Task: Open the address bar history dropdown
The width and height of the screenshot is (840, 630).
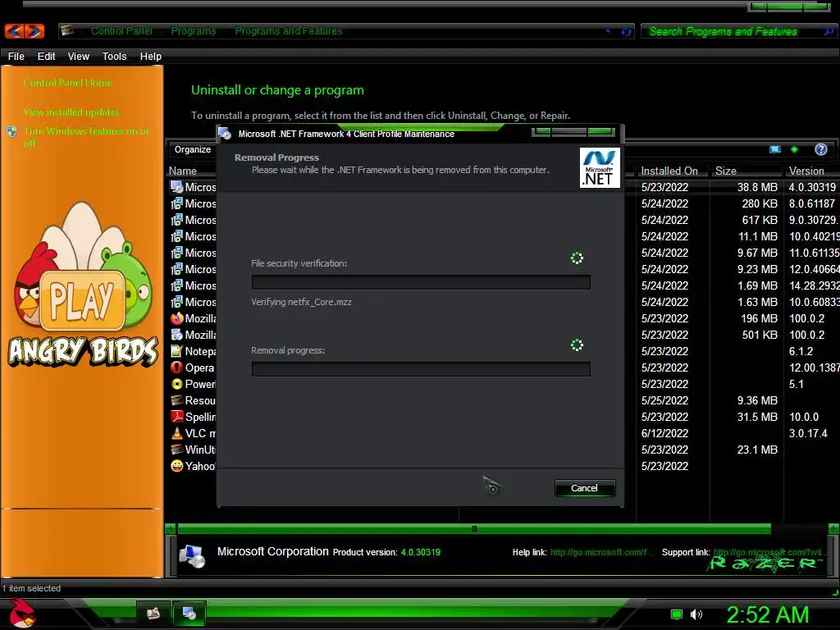Action: point(608,31)
